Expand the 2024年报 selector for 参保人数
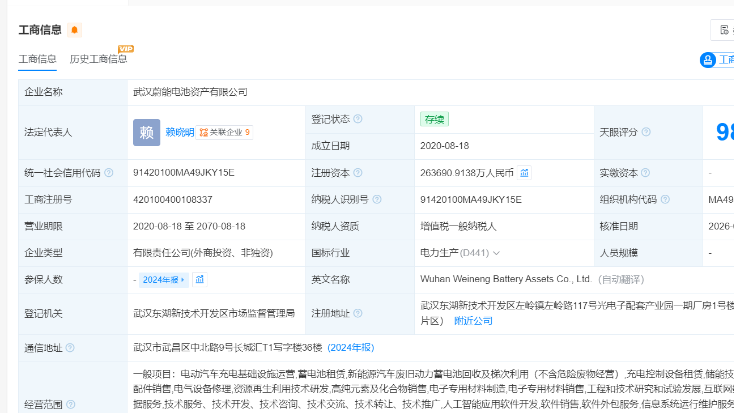This screenshot has width=734, height=413. 163,279
